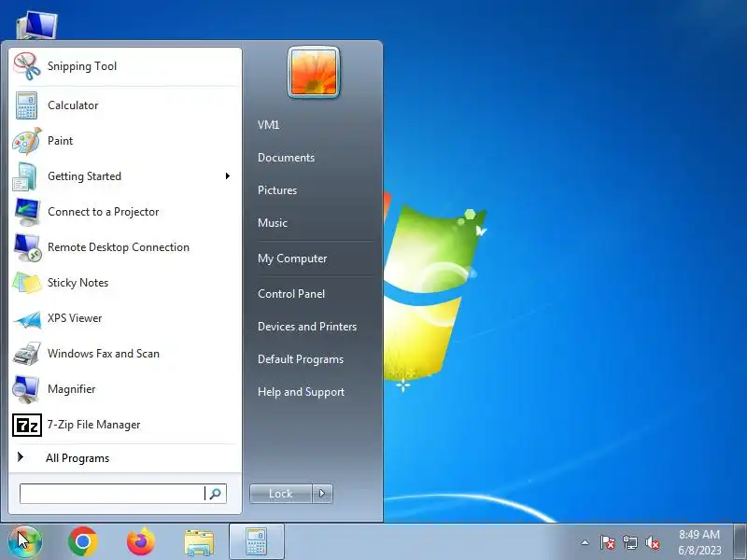Click the user account flower picture

click(x=314, y=73)
